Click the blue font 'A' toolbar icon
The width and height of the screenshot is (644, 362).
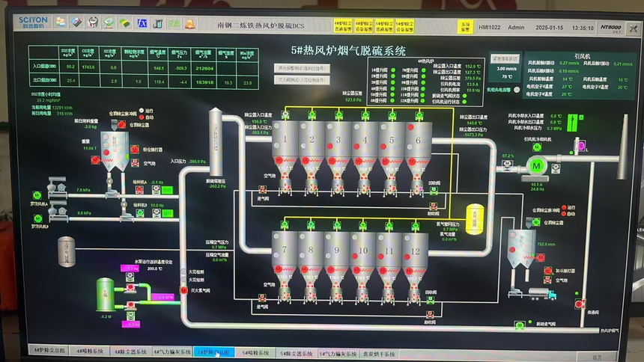click(142, 23)
